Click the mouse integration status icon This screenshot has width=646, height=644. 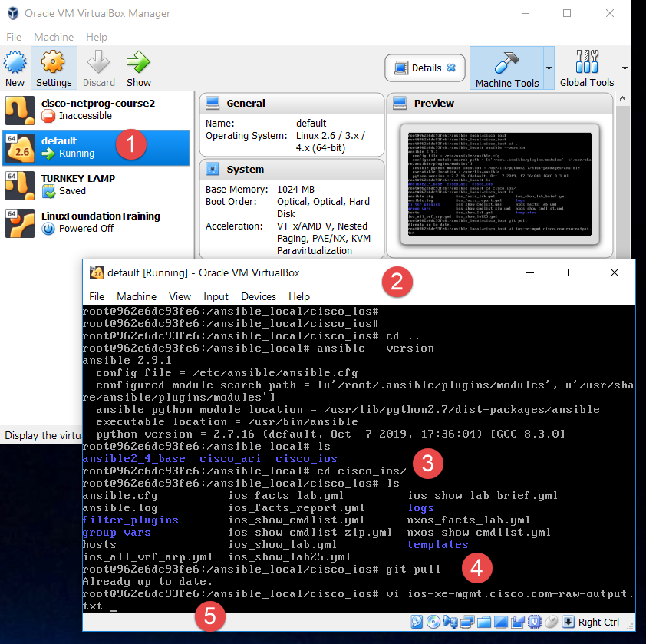(551, 622)
